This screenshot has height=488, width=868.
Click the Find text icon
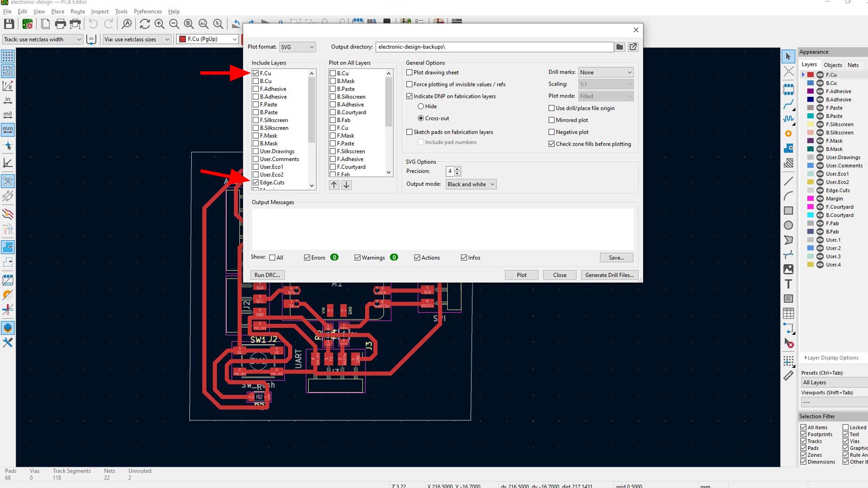(127, 24)
